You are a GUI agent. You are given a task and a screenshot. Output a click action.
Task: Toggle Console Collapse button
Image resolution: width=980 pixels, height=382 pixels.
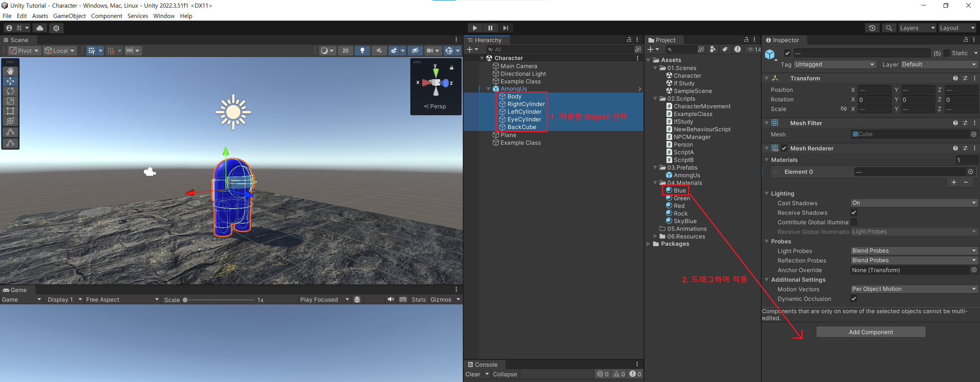point(505,374)
